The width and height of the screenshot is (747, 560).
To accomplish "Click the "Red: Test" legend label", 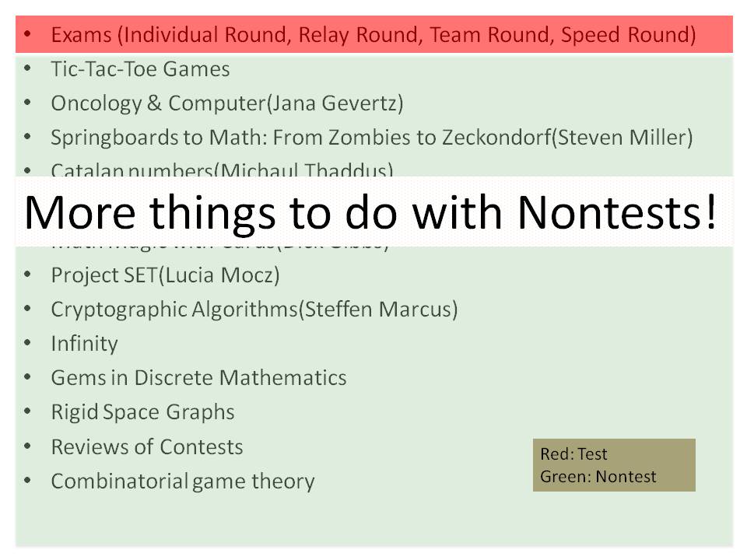I will (573, 454).
